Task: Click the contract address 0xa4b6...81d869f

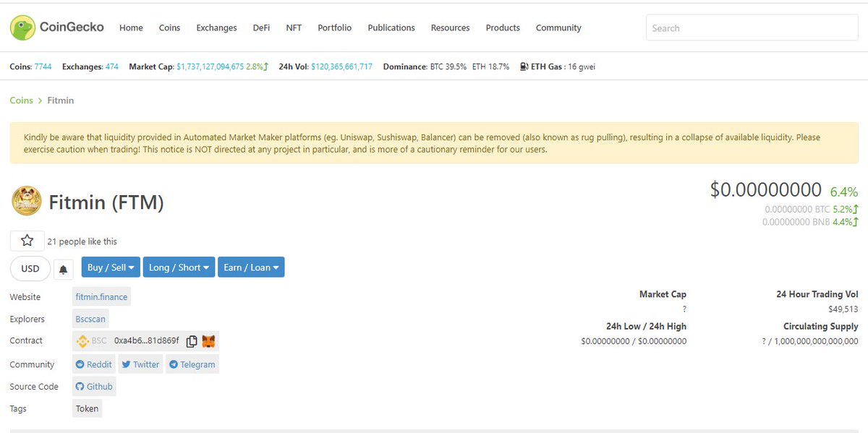Action: [x=146, y=341]
